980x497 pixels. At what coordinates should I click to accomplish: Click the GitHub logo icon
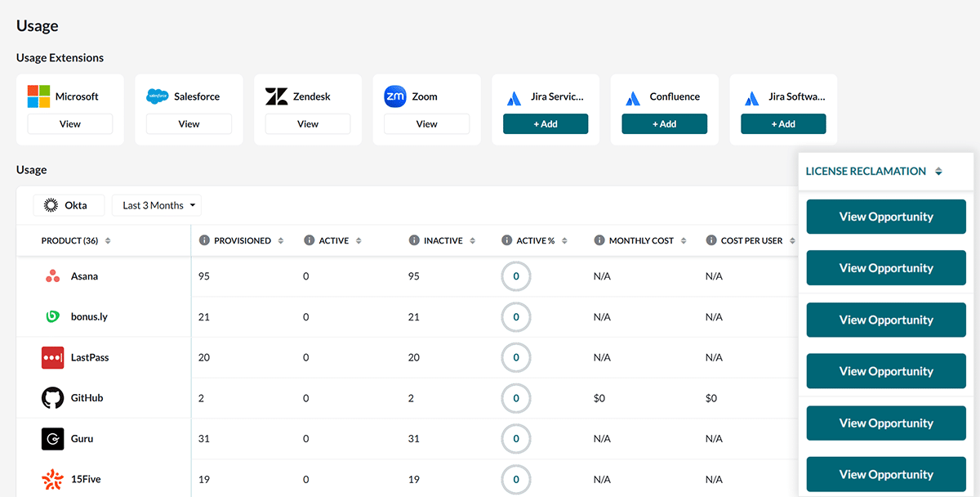pos(52,398)
